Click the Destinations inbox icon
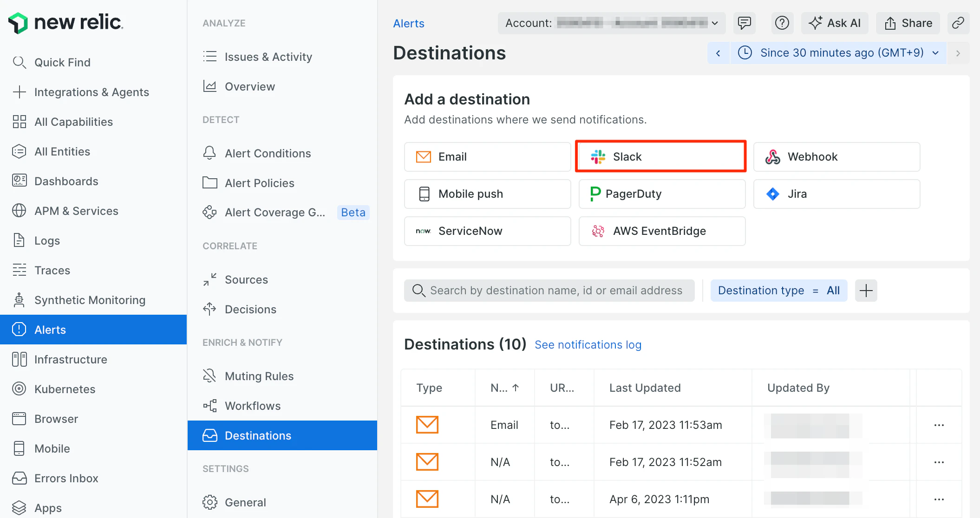Image resolution: width=980 pixels, height=518 pixels. [x=210, y=435]
